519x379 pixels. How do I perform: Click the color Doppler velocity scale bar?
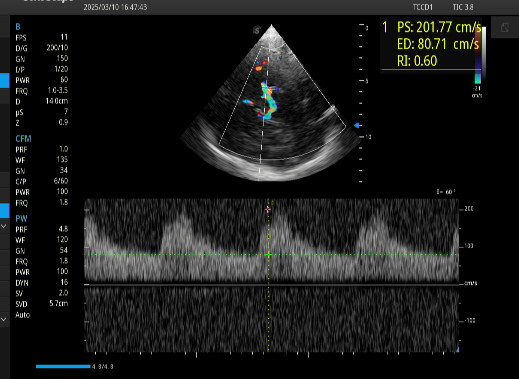click(x=478, y=55)
